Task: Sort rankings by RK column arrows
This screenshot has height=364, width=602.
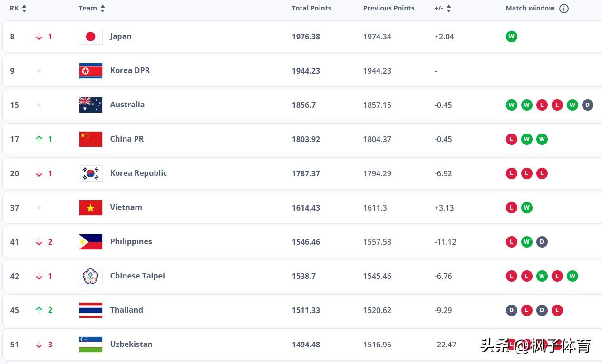Action: [24, 9]
